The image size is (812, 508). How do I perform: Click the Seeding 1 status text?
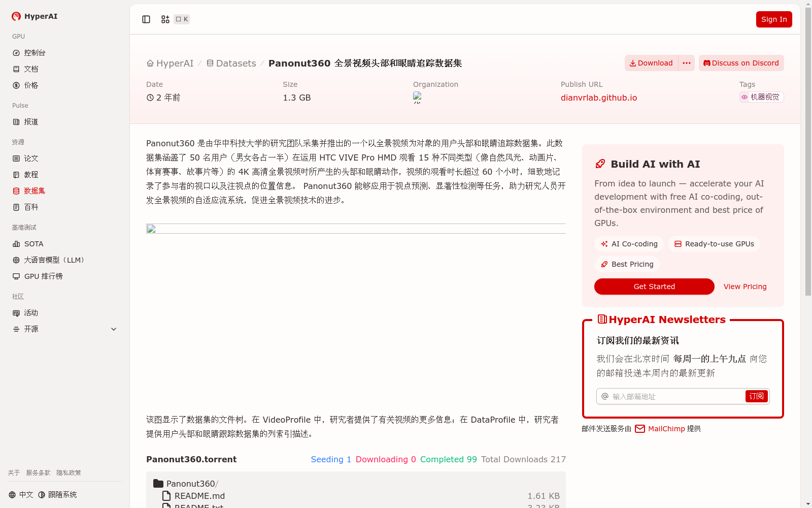click(x=331, y=459)
